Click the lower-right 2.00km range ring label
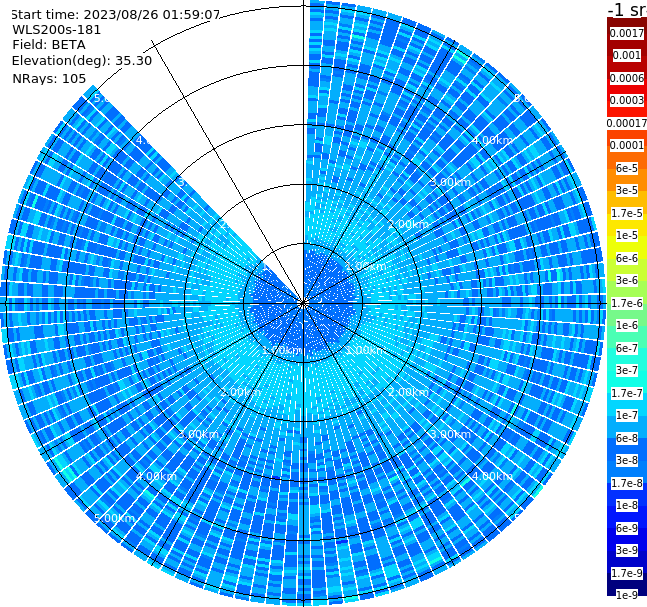 coord(408,392)
